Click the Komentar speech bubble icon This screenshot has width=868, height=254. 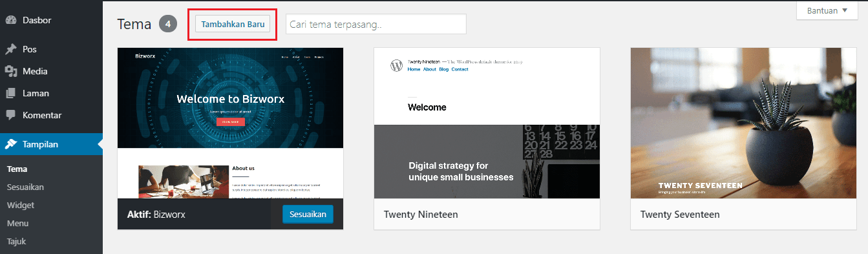(10, 115)
